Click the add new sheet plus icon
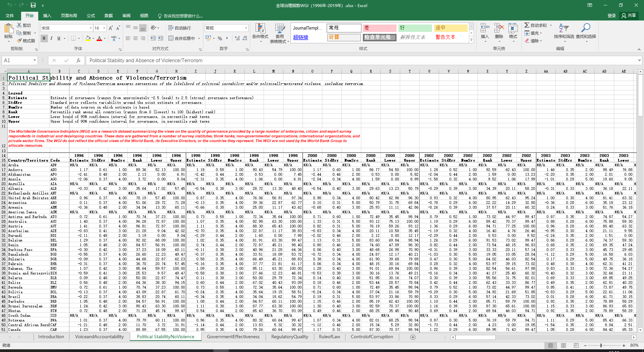Screen dimensions: 644x352 (413, 337)
